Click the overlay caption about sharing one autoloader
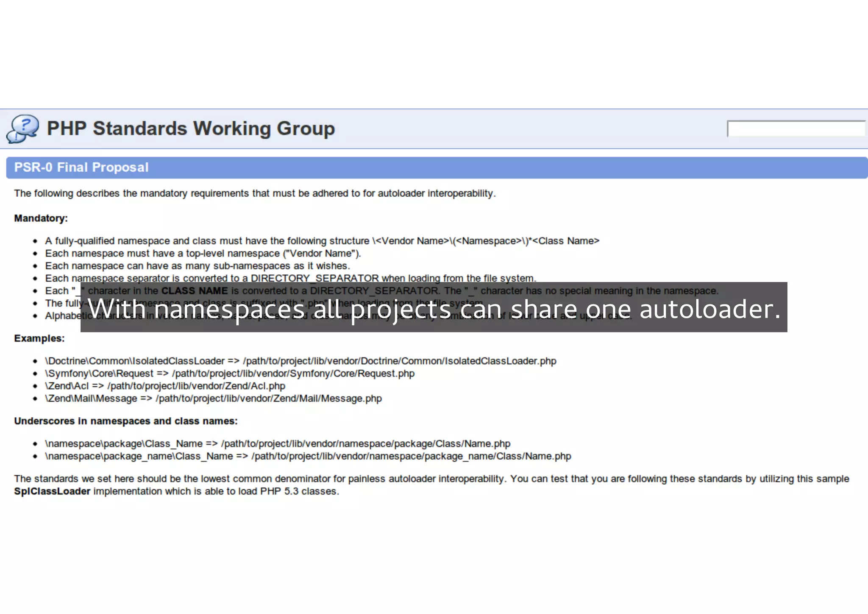The image size is (868, 614). (x=434, y=308)
